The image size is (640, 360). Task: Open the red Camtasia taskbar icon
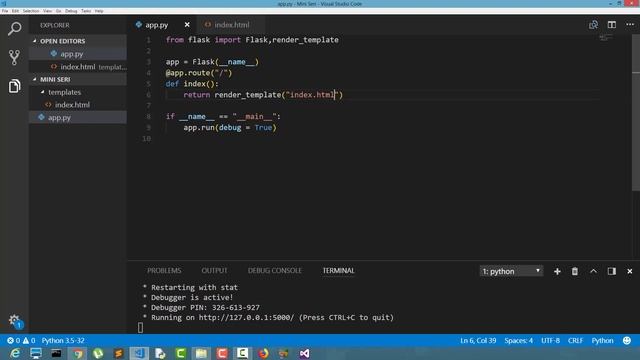click(x=222, y=353)
